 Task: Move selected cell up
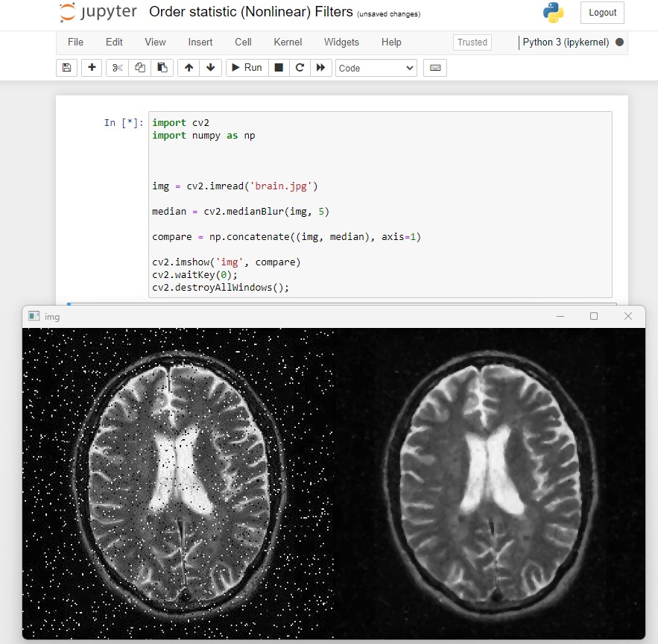tap(189, 68)
